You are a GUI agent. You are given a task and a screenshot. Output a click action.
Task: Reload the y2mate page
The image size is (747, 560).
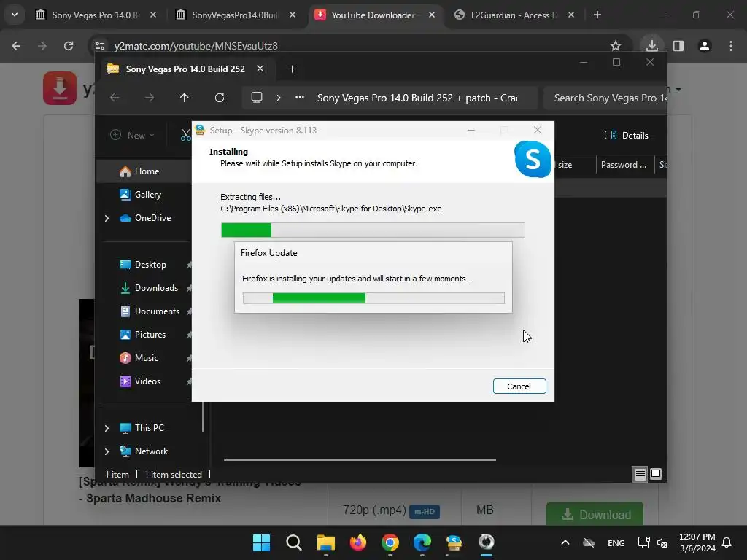[69, 46]
